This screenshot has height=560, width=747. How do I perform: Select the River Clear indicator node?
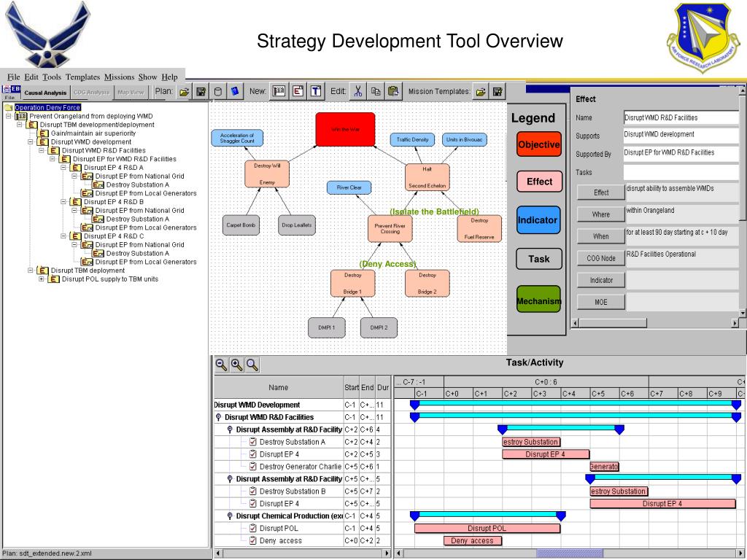[x=349, y=187]
